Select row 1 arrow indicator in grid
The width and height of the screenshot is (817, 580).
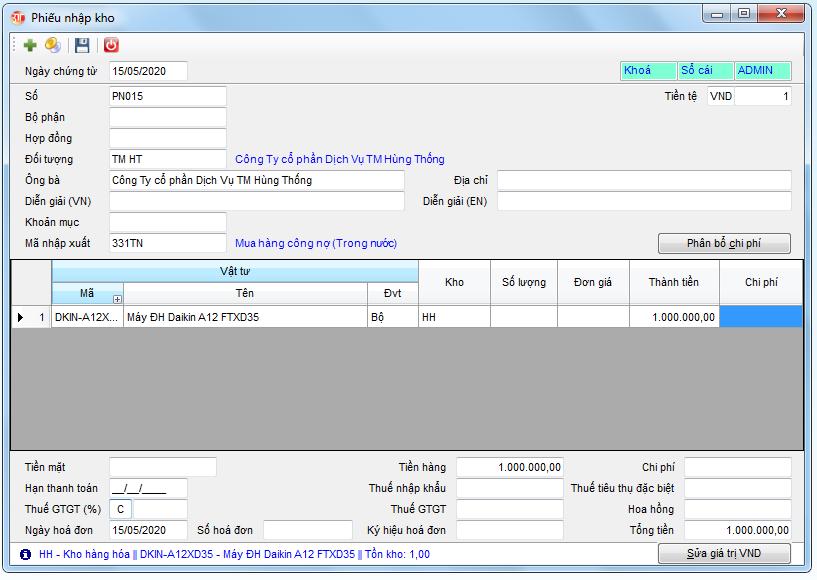pyautogui.click(x=21, y=317)
